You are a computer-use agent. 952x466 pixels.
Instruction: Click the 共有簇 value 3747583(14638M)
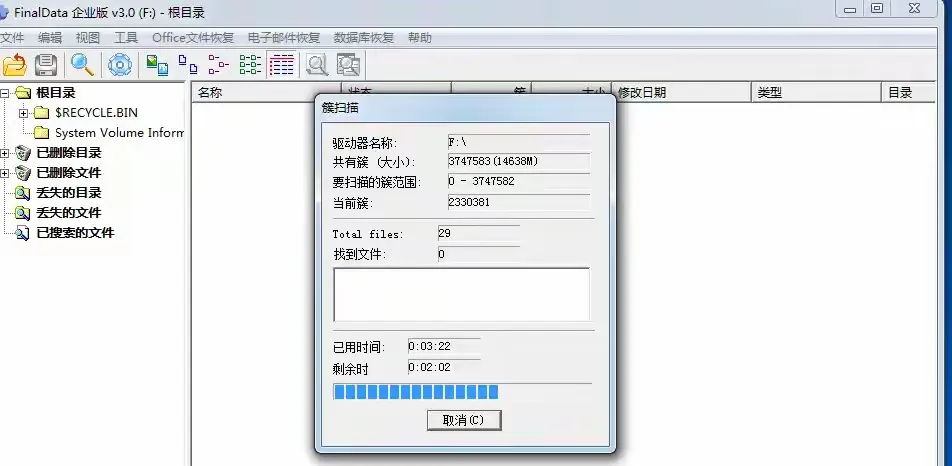coord(518,161)
